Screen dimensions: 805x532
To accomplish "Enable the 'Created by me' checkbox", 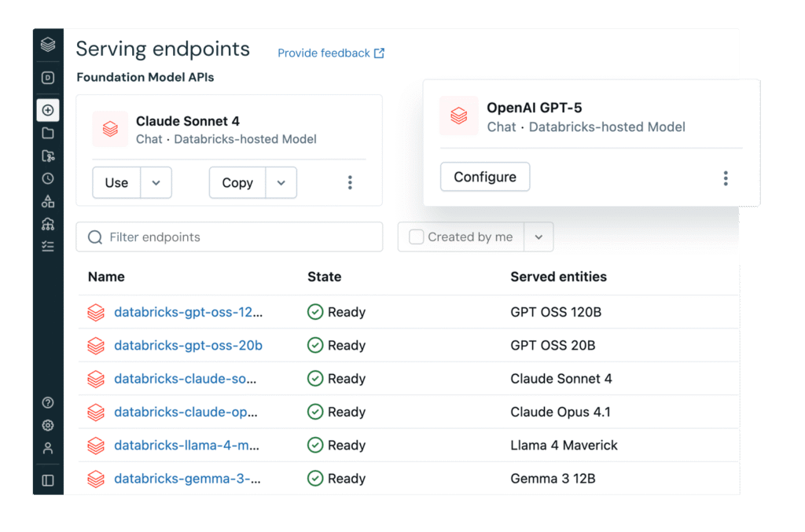I will (x=417, y=237).
